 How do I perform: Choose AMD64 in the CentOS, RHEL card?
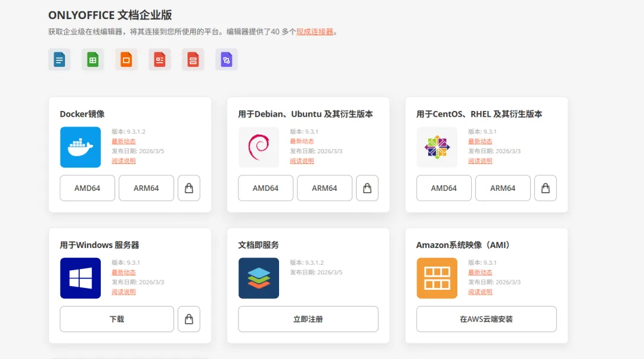pyautogui.click(x=444, y=188)
